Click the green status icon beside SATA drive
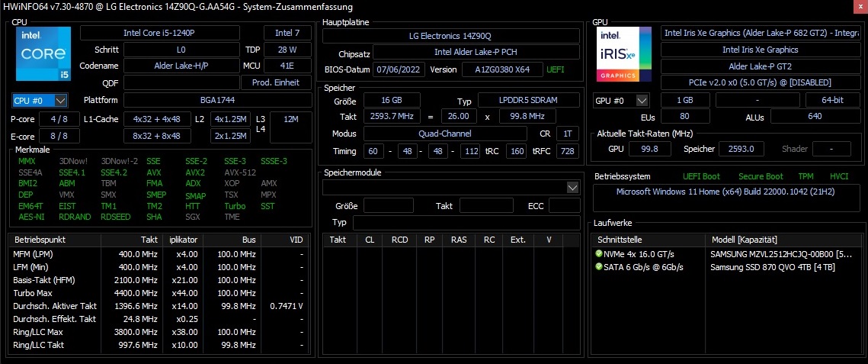 click(x=599, y=267)
